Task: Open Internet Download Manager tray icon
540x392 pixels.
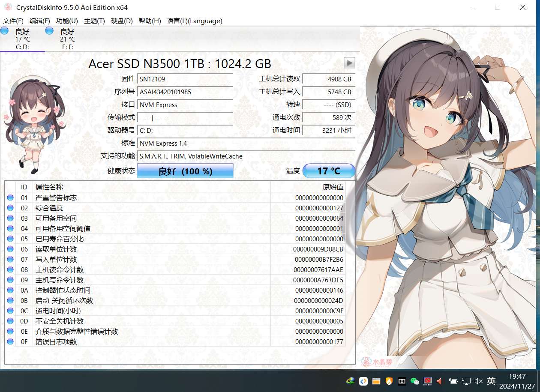Action: tap(351, 380)
